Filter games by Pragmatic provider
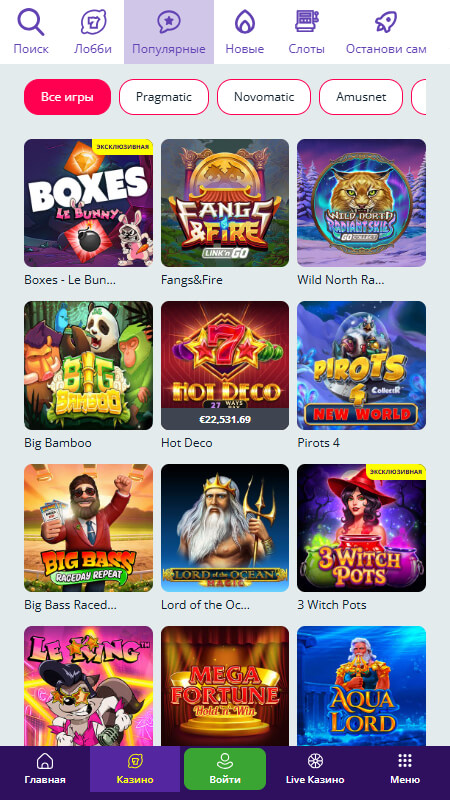The image size is (450, 800). pos(164,97)
